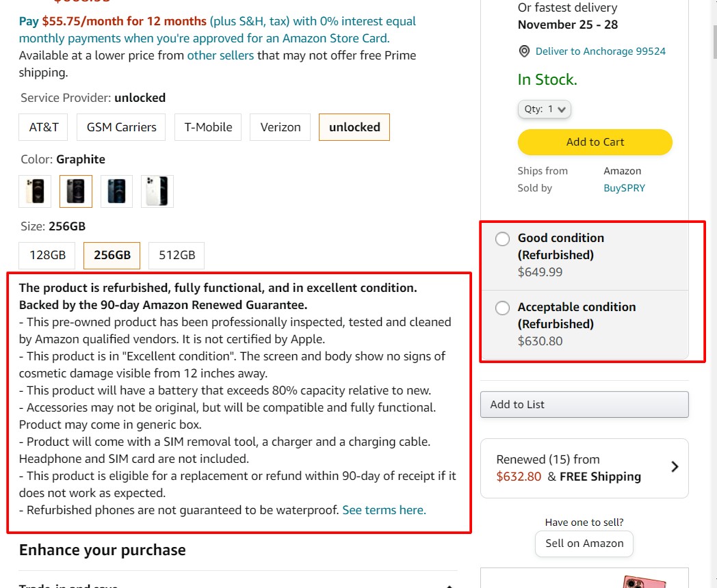Image resolution: width=717 pixels, height=588 pixels.
Task: Select the Silver color phone swatch
Action: click(157, 191)
